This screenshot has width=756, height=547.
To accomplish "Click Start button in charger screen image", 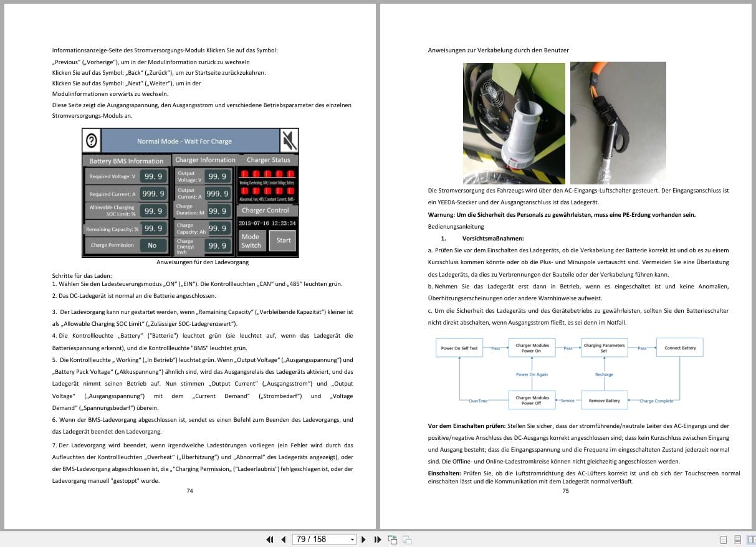I will [x=284, y=240].
